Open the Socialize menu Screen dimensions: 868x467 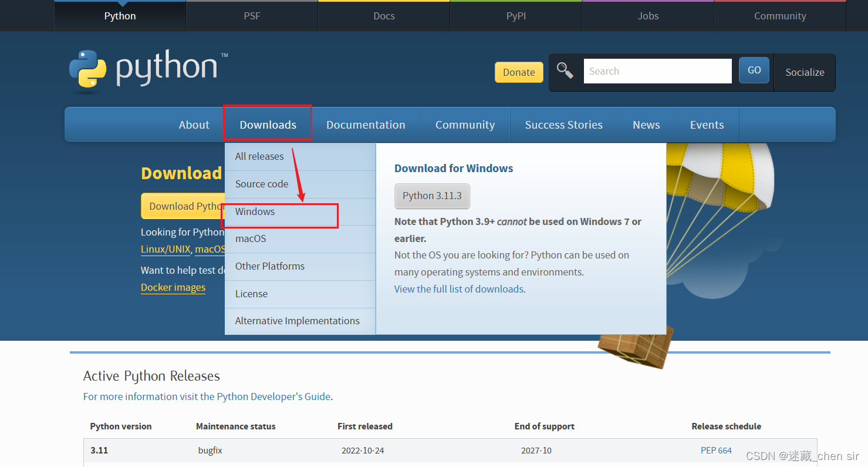(805, 72)
